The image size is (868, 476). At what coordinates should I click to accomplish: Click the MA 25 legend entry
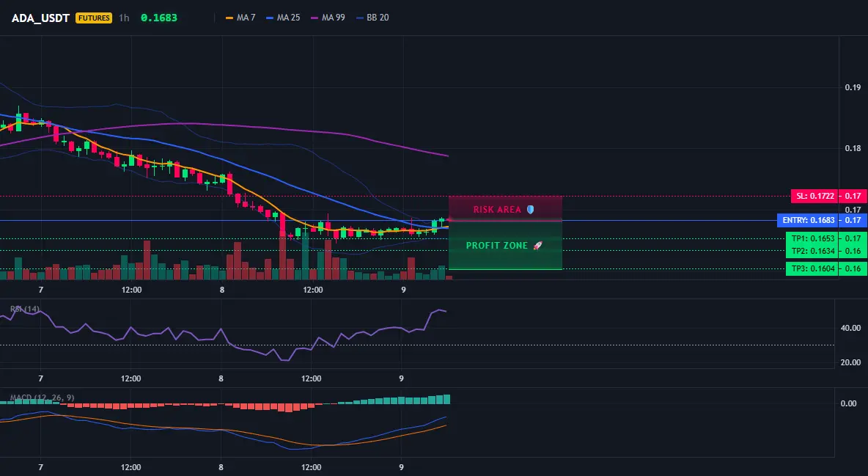(x=284, y=18)
